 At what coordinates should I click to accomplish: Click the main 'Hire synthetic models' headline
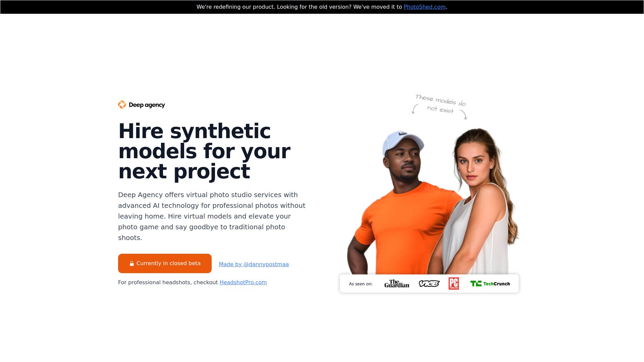(204, 152)
